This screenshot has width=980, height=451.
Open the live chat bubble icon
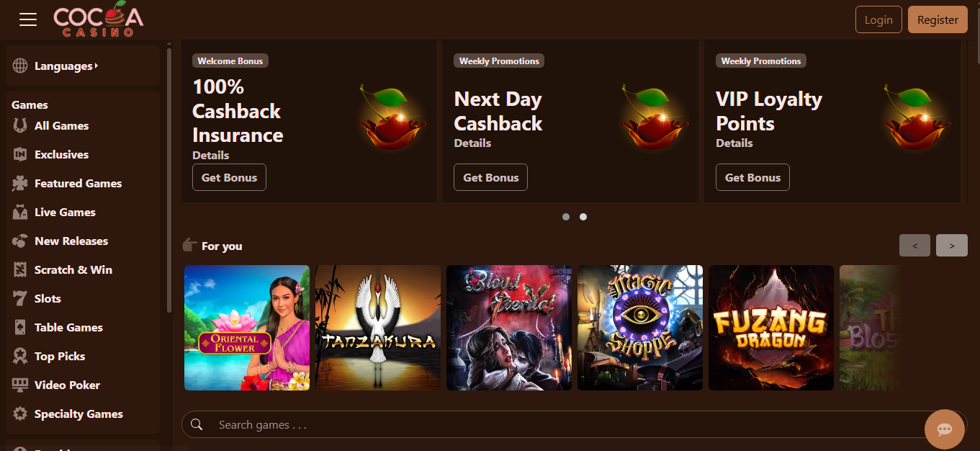tap(945, 429)
